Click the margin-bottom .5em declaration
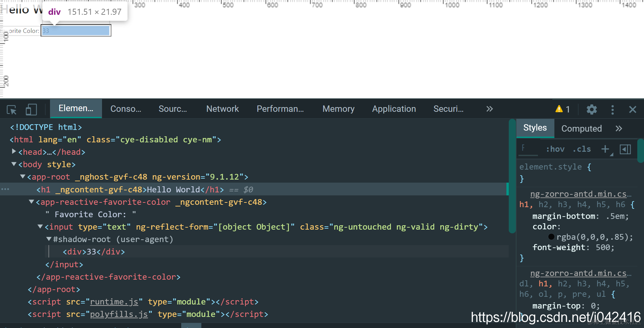 coord(581,216)
